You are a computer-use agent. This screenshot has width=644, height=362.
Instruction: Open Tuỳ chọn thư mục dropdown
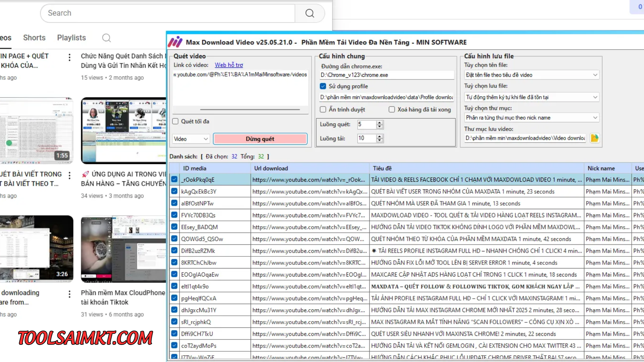pos(532,118)
